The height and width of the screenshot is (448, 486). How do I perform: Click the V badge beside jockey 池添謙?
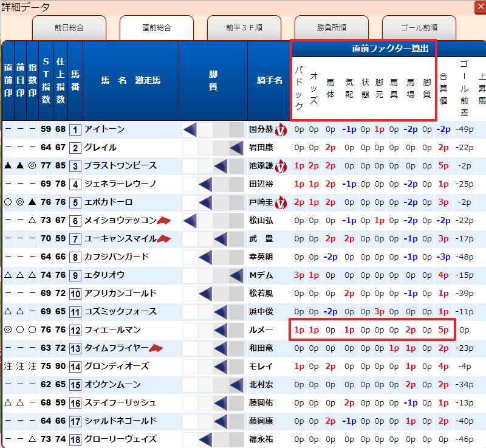tap(281, 166)
